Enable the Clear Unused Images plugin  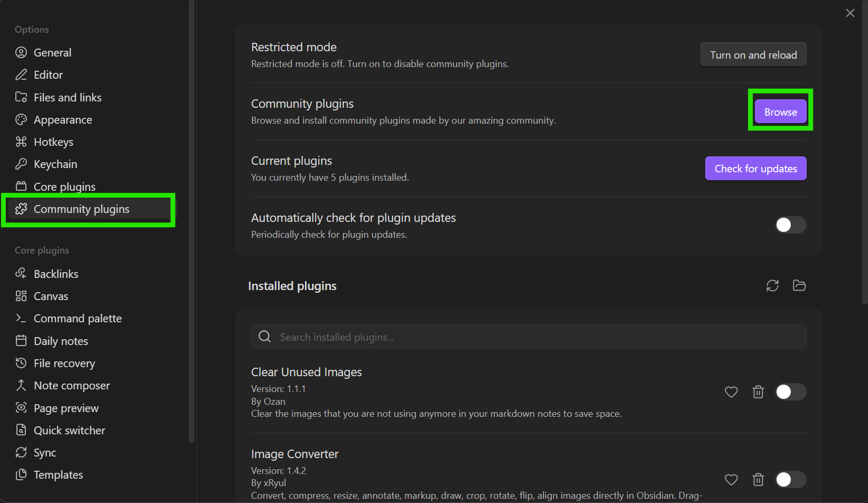click(x=791, y=392)
